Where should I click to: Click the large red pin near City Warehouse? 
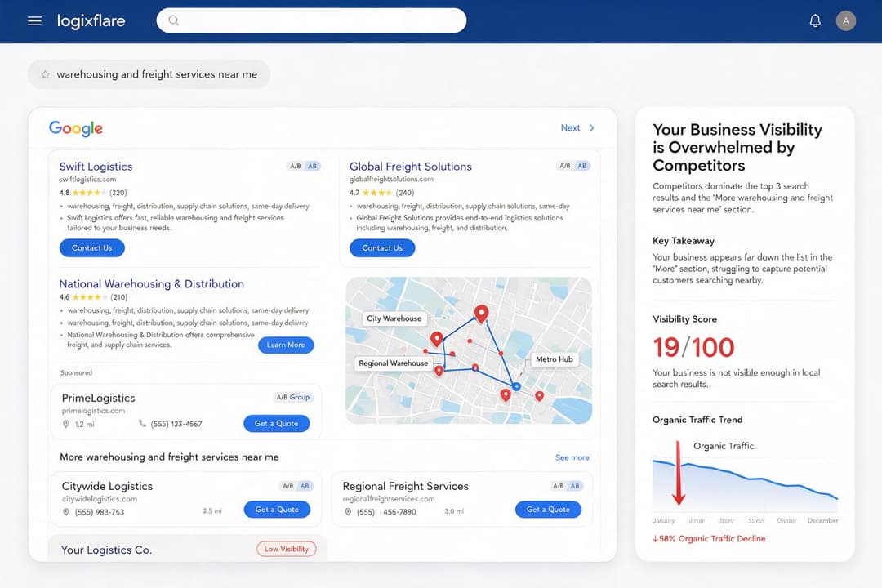click(481, 314)
